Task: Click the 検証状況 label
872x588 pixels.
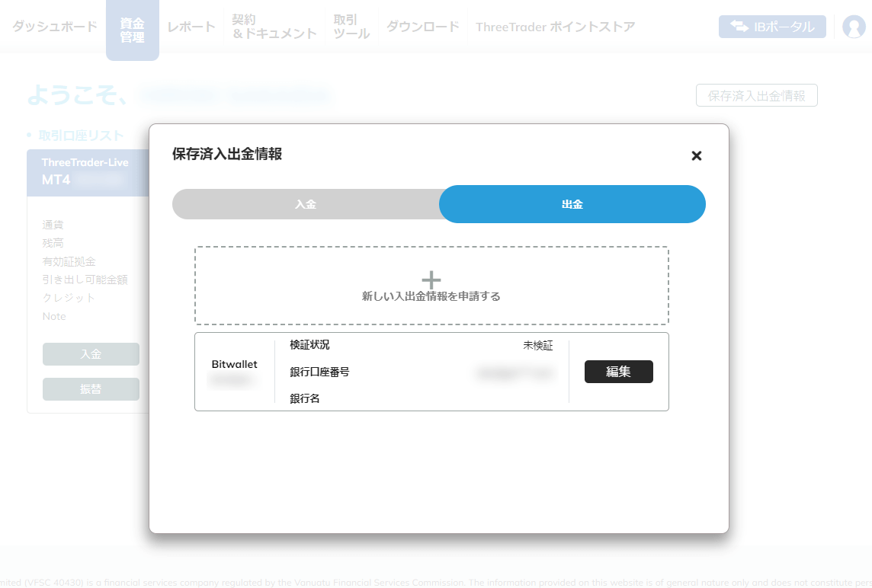Action: pyautogui.click(x=309, y=344)
